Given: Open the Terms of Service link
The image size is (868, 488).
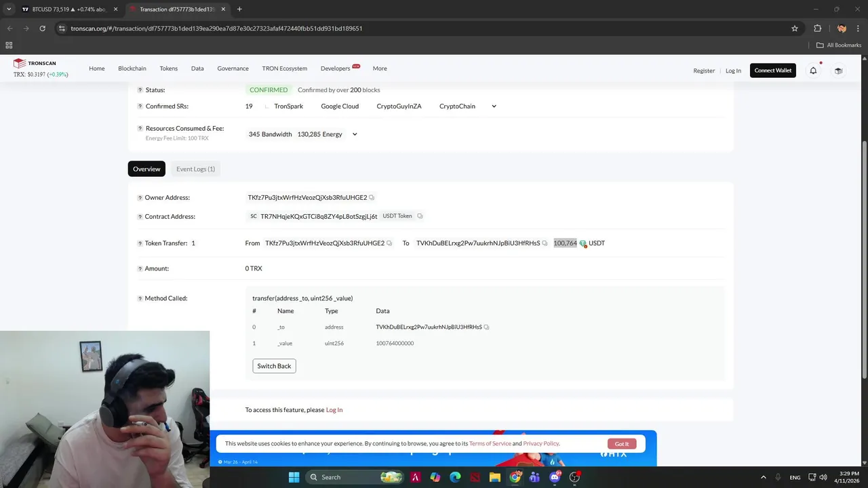Looking at the screenshot, I should 490,444.
